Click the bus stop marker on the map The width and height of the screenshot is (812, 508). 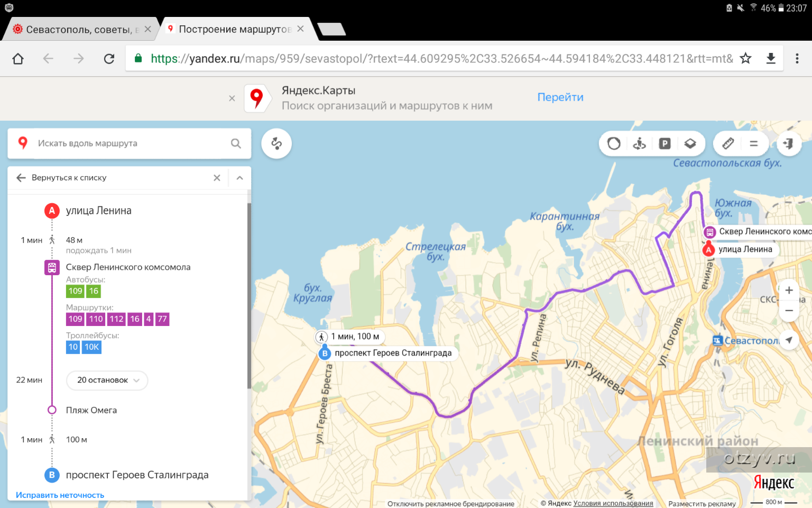pos(709,232)
